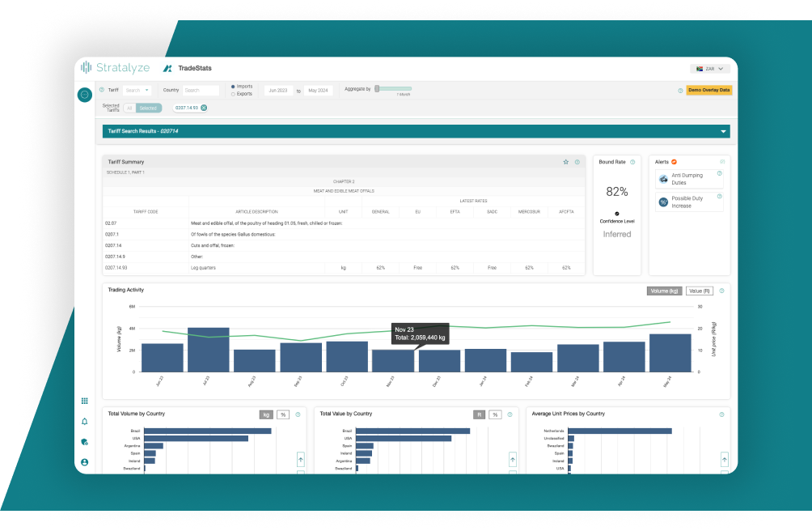
Task: Switch Trading Activity to Value (R)
Action: pos(699,291)
